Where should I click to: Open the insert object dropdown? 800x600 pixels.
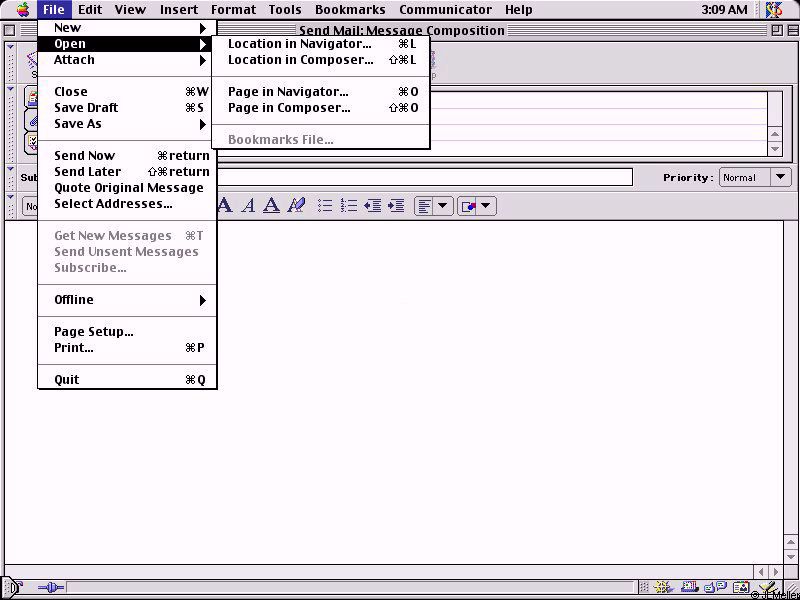click(x=477, y=206)
